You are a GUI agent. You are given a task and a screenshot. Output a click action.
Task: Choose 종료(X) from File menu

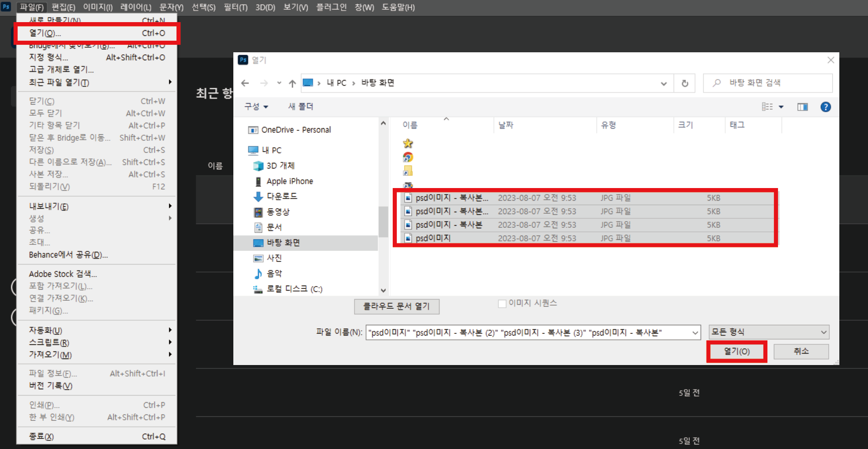97,436
